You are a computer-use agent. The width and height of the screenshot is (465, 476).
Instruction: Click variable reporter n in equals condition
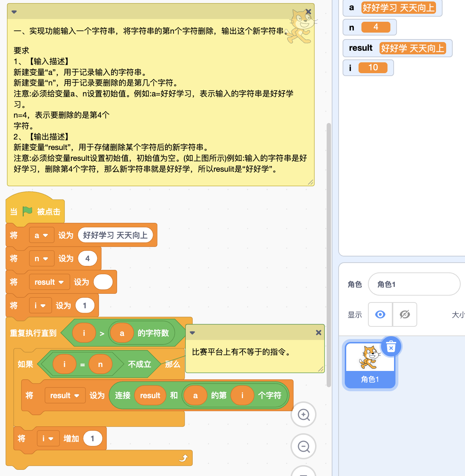(100, 364)
